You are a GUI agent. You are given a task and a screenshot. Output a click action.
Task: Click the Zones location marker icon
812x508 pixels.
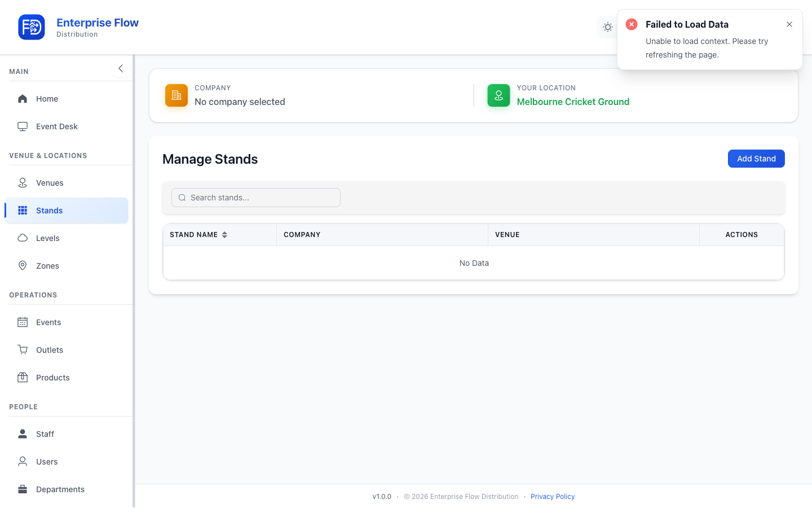click(23, 266)
